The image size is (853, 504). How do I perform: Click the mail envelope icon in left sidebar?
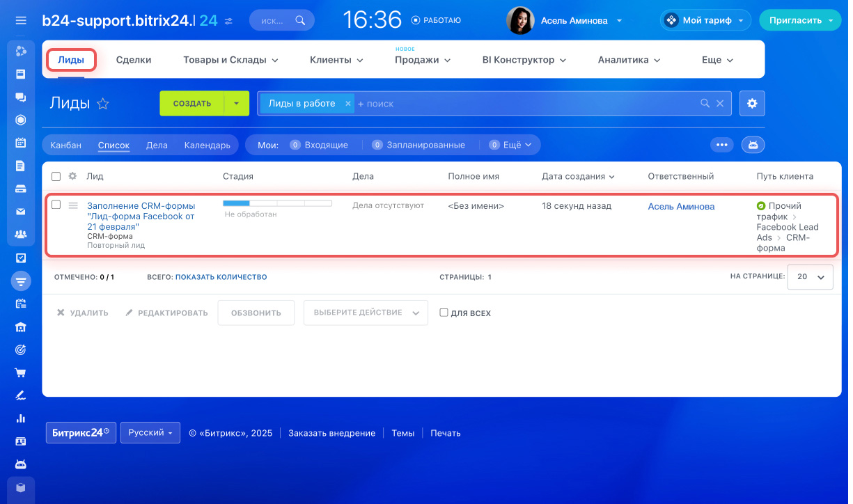(21, 212)
